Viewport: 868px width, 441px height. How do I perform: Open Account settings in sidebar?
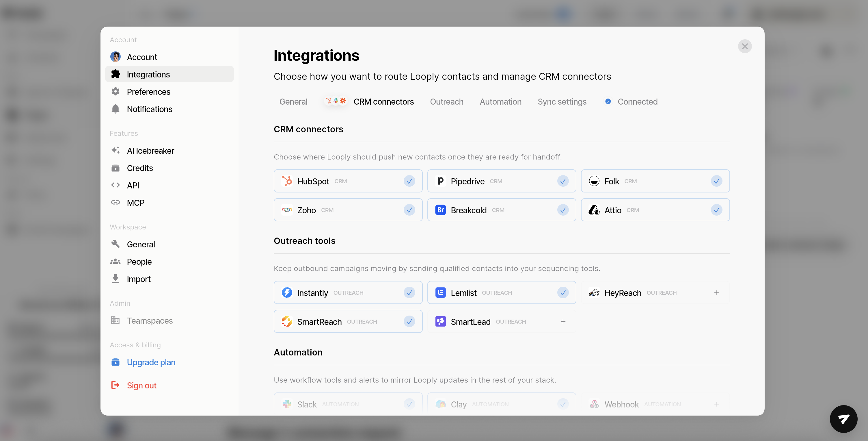(169, 57)
